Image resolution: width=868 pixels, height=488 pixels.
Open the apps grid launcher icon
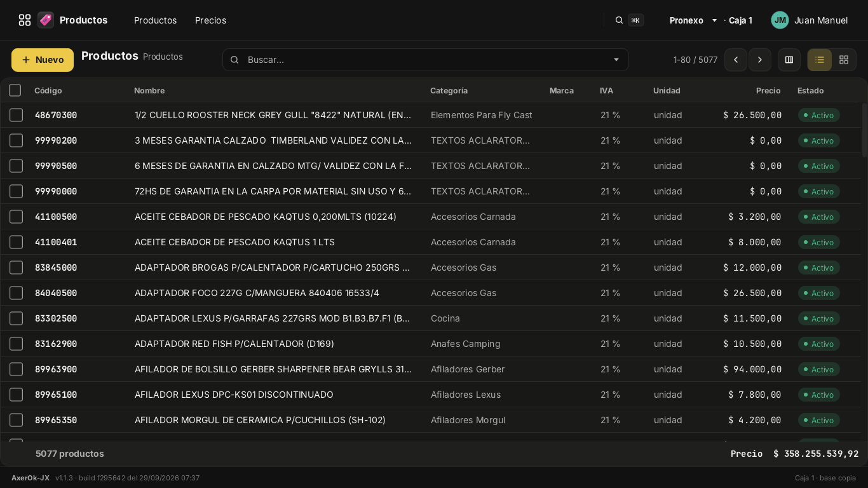pos(25,20)
